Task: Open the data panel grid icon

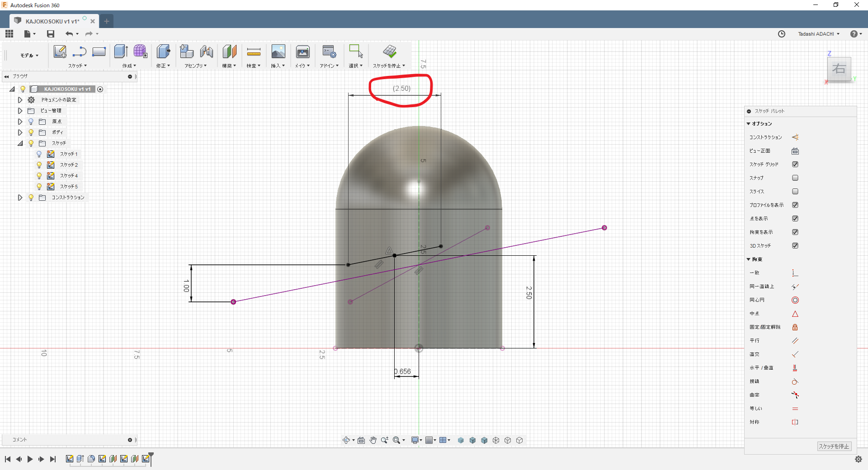Action: [x=9, y=34]
